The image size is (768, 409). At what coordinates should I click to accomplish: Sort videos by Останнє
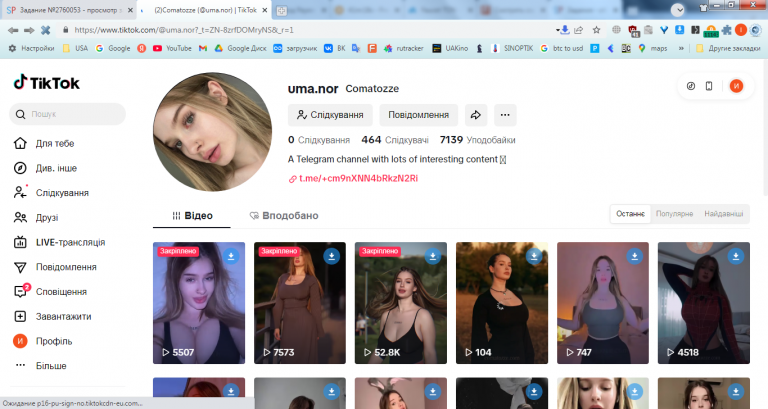(630, 214)
